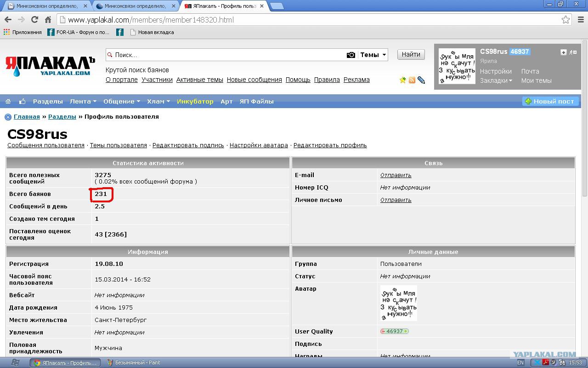Open Настройки in the user panel
Image resolution: width=588 pixels, height=368 pixels.
(496, 71)
